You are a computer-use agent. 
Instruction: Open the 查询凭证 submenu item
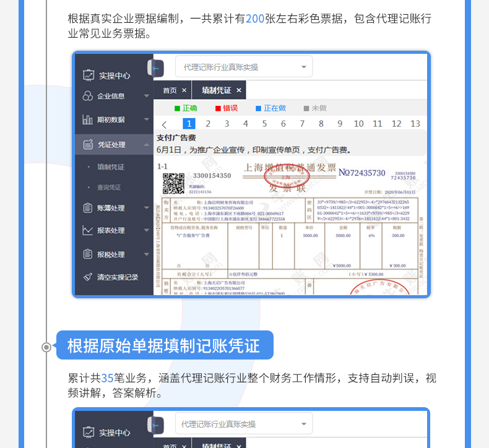click(x=109, y=187)
